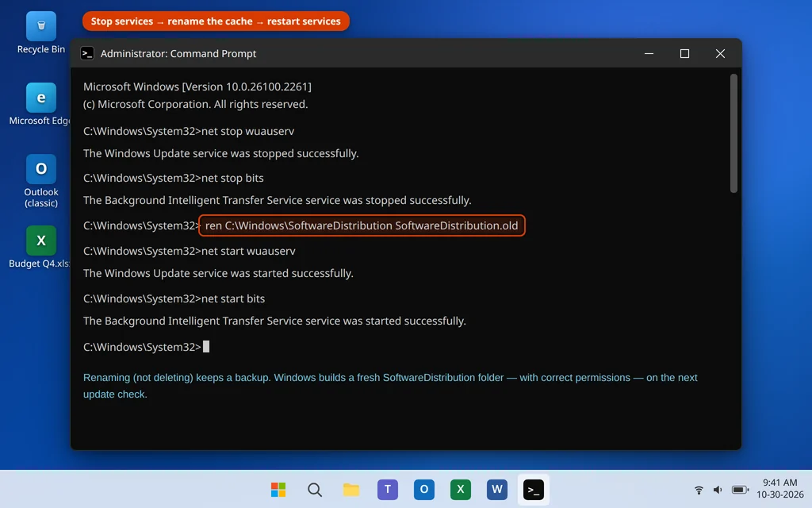Open Excel from the taskbar
This screenshot has height=508, width=812.
[x=461, y=489]
